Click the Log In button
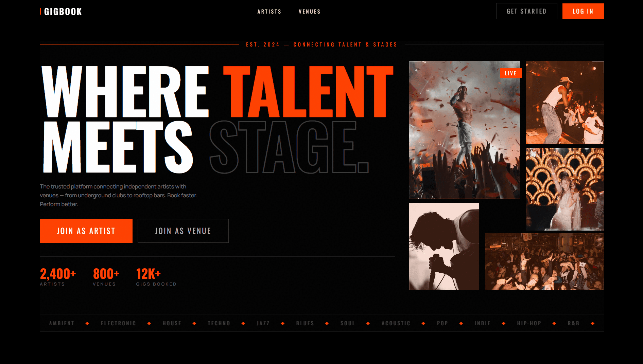The width and height of the screenshot is (643, 364). coord(583,11)
